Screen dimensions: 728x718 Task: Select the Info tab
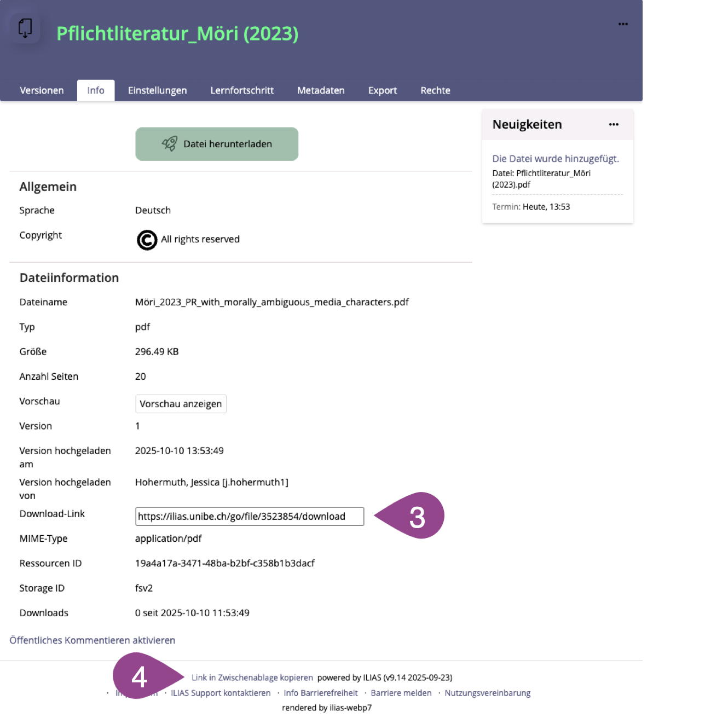96,90
